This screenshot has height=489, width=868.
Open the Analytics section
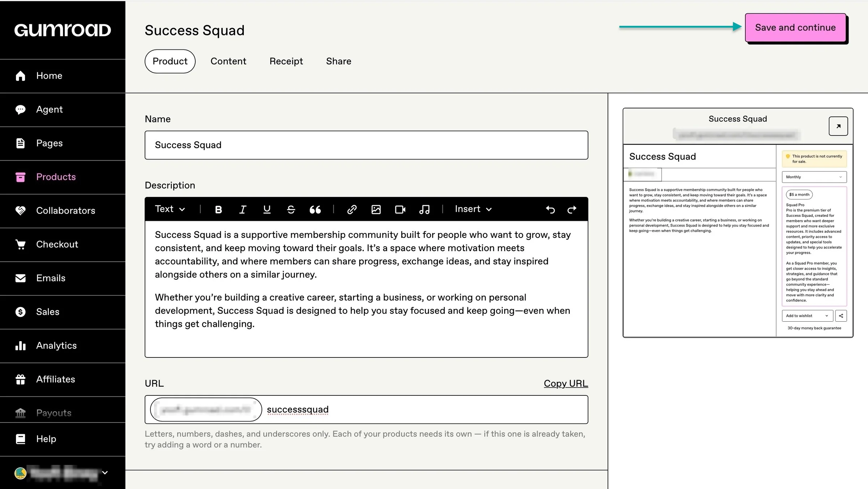63,346
